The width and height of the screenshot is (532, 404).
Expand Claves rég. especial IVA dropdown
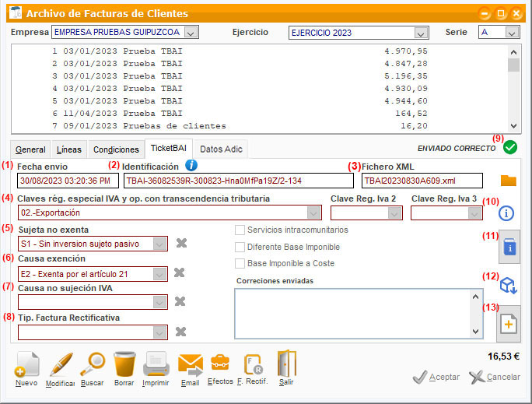(x=313, y=213)
